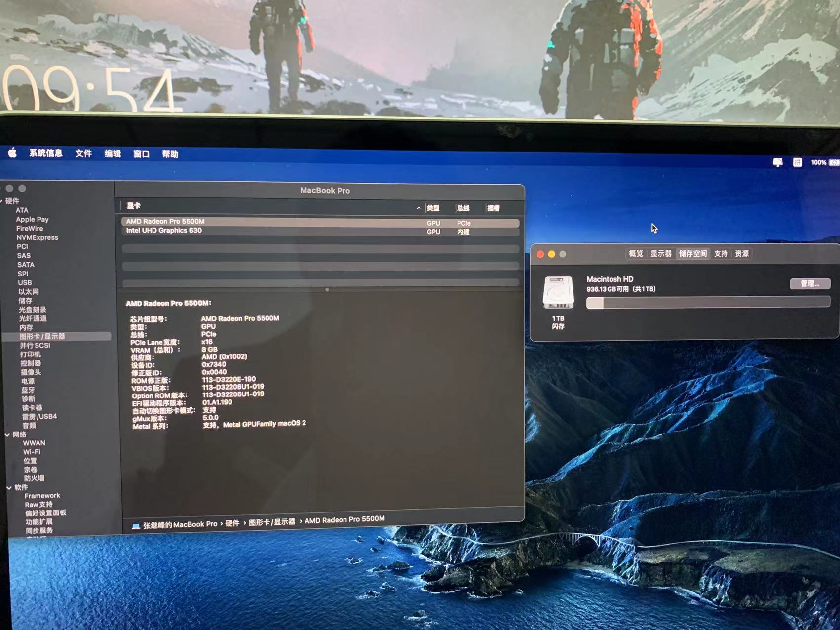
Task: Select FireWire in the sidebar
Action: point(30,229)
